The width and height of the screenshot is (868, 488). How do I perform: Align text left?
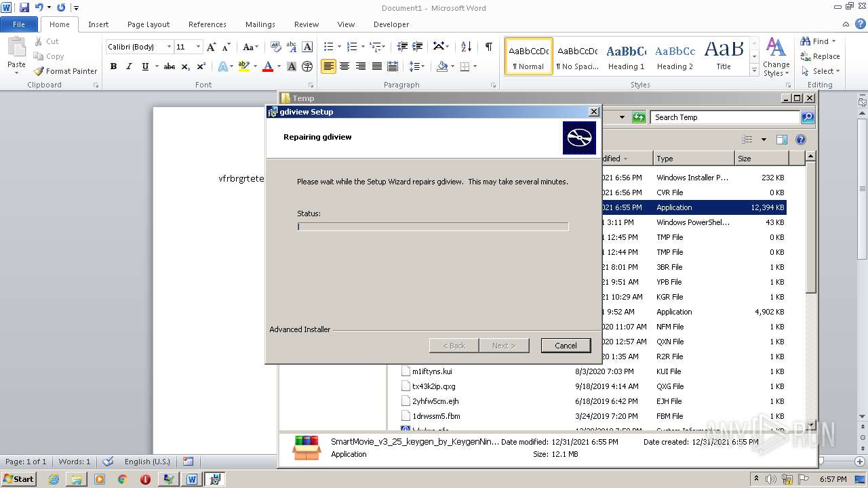pos(328,66)
